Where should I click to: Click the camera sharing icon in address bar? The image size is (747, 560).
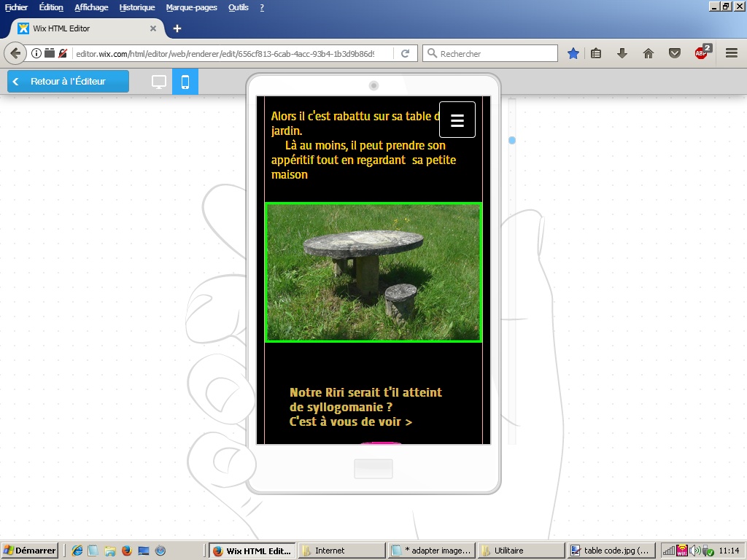click(x=50, y=53)
